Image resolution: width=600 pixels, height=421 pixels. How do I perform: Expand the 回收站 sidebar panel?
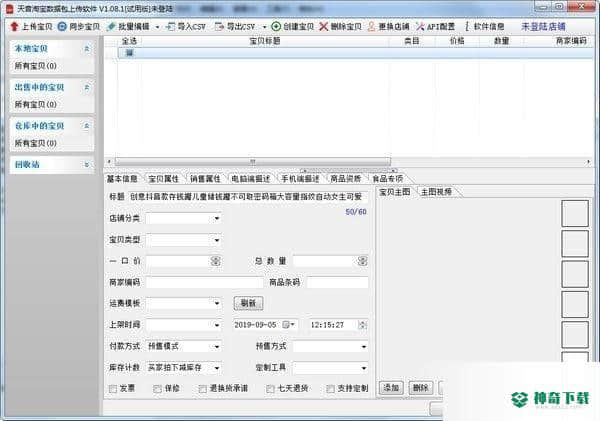click(87, 165)
